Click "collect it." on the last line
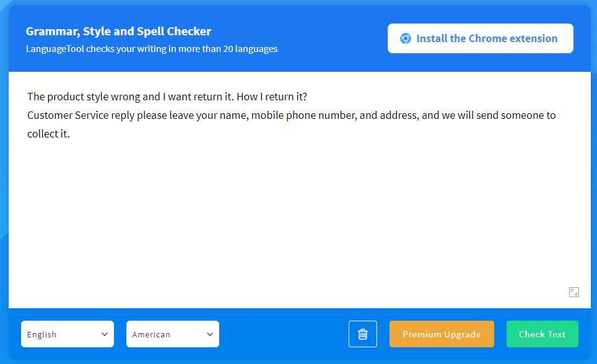Image resolution: width=597 pixels, height=364 pixels. coord(49,134)
